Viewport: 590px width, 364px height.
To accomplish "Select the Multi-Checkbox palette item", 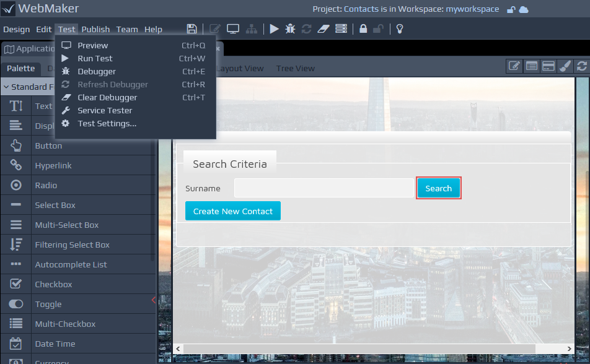I will pyautogui.click(x=78, y=324).
